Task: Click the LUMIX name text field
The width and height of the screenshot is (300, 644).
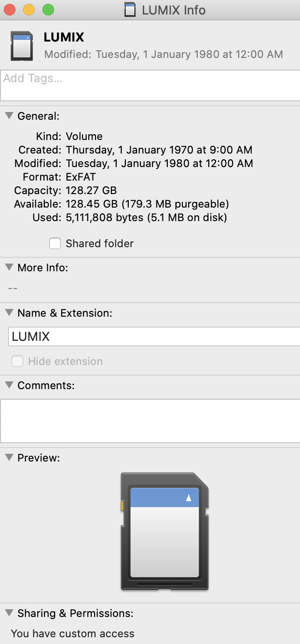Action: click(x=153, y=336)
